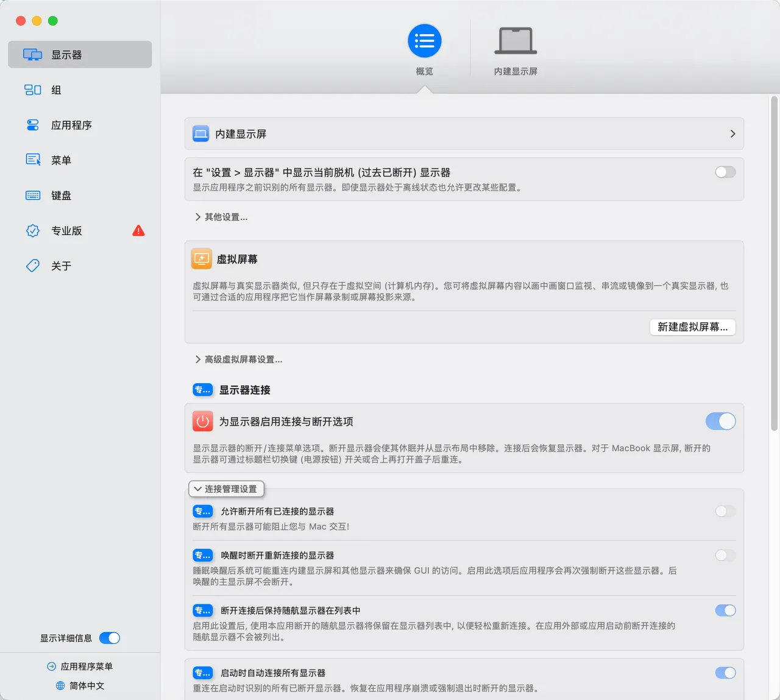Click the blue 内建显示屏 laptop icon
The width and height of the screenshot is (780, 700).
coord(202,133)
